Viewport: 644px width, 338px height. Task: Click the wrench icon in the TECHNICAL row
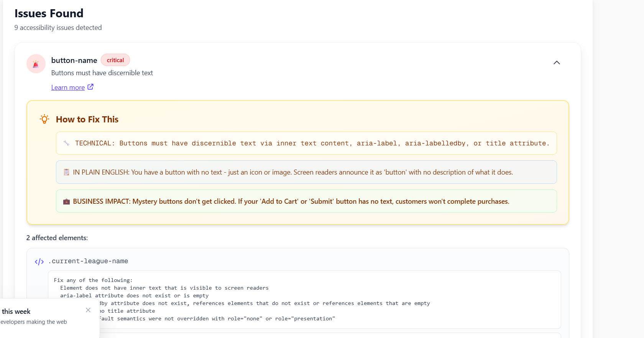[67, 143]
